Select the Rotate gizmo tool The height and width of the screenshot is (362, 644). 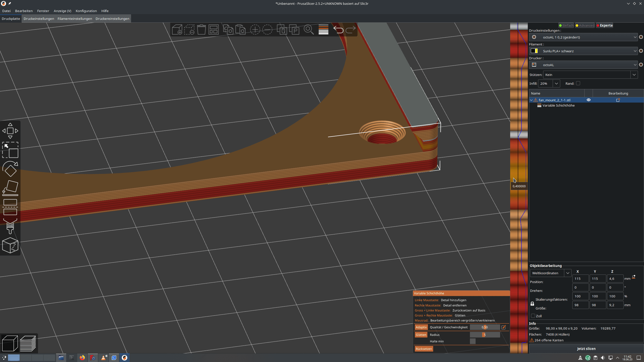[10, 169]
